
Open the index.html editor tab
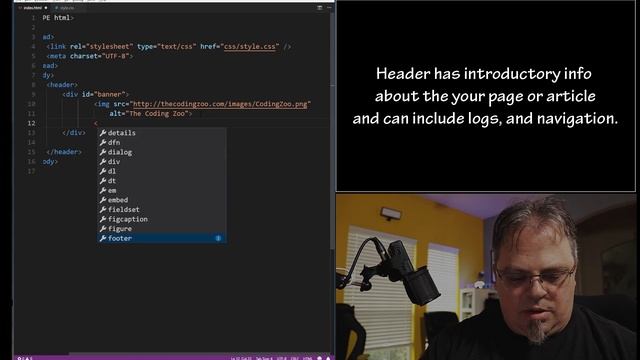[x=33, y=8]
